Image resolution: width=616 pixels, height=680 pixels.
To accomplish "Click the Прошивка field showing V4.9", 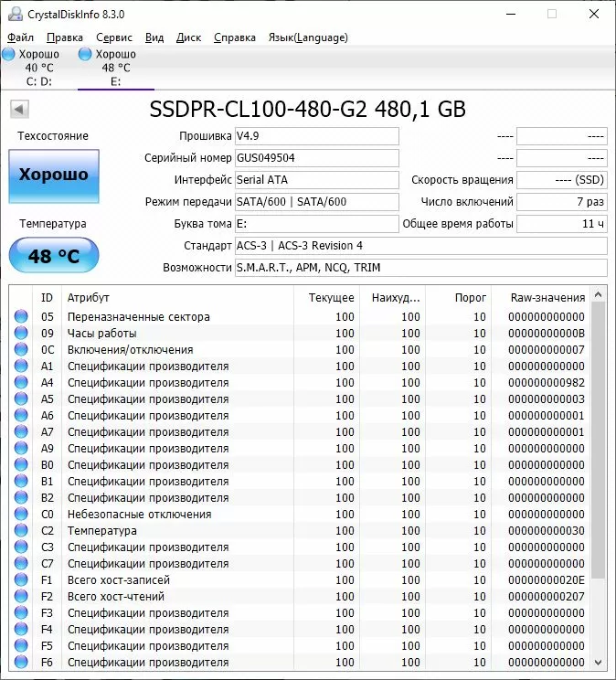I will coord(316,136).
